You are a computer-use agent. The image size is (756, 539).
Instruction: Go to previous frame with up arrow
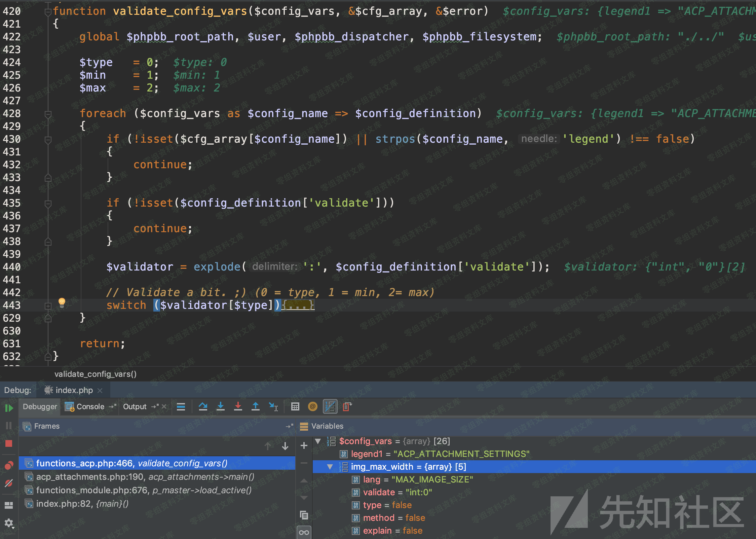pos(268,446)
